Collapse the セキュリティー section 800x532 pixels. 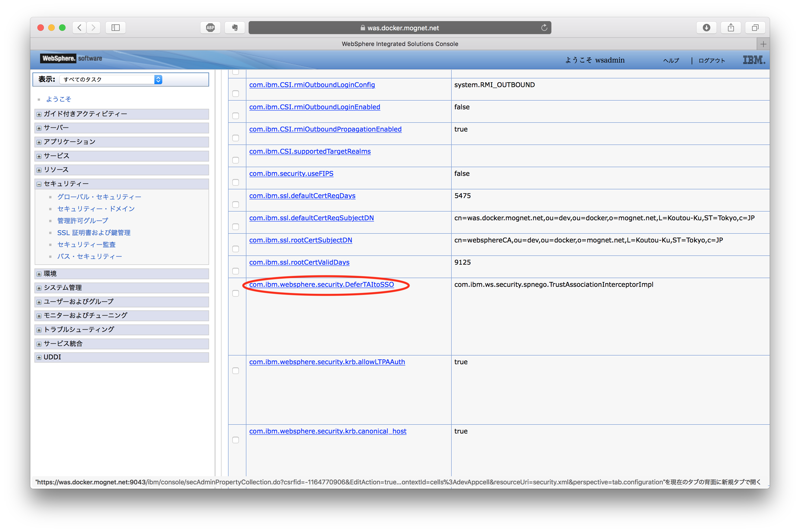pyautogui.click(x=38, y=184)
